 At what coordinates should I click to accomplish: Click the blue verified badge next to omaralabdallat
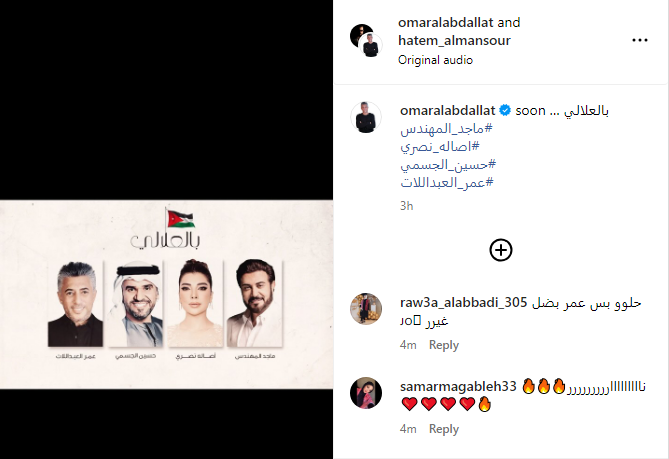[505, 110]
